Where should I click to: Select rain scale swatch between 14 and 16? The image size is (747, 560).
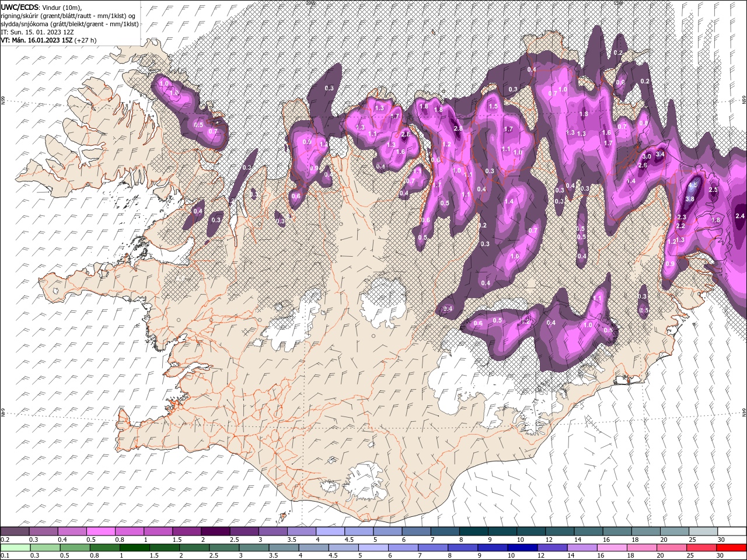583,547
